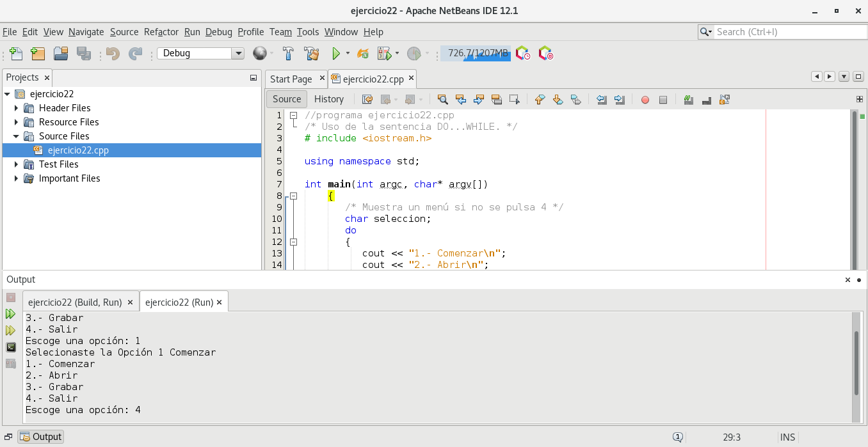Screen dimensions: 868x447
Task: Collapse the Source Files tree node
Action: click(x=17, y=136)
